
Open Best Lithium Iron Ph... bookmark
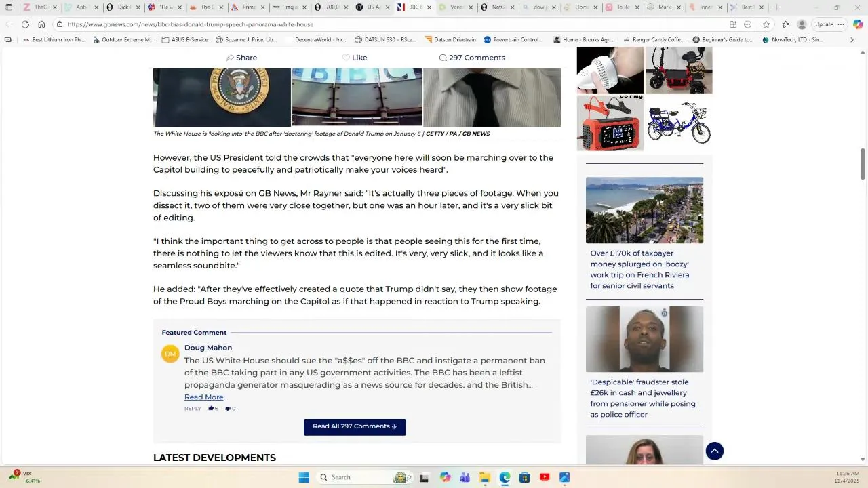(x=53, y=40)
